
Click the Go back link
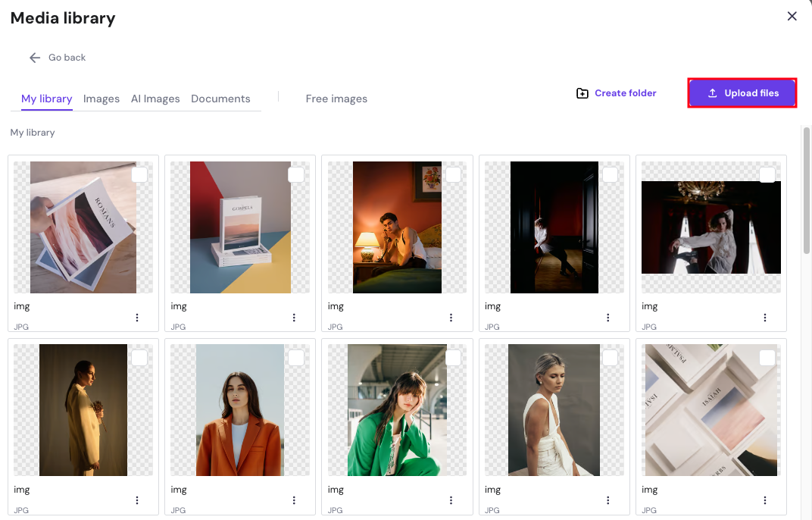(67, 57)
